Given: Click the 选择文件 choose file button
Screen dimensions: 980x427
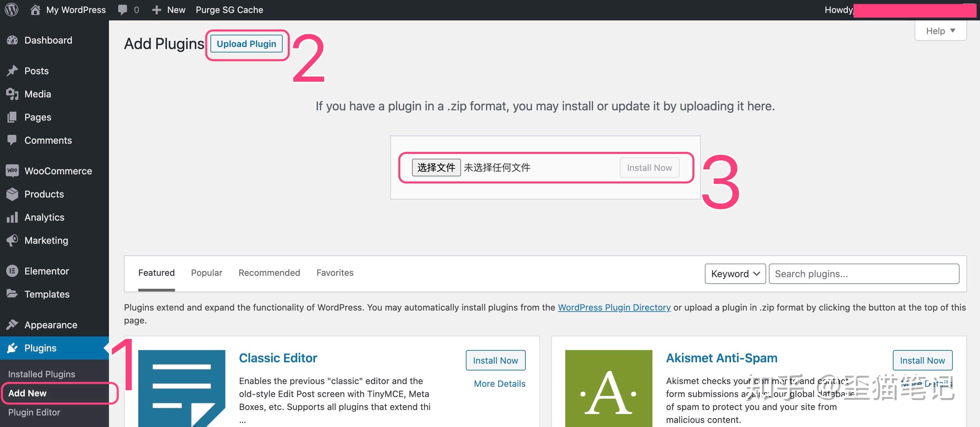Looking at the screenshot, I should [x=436, y=168].
